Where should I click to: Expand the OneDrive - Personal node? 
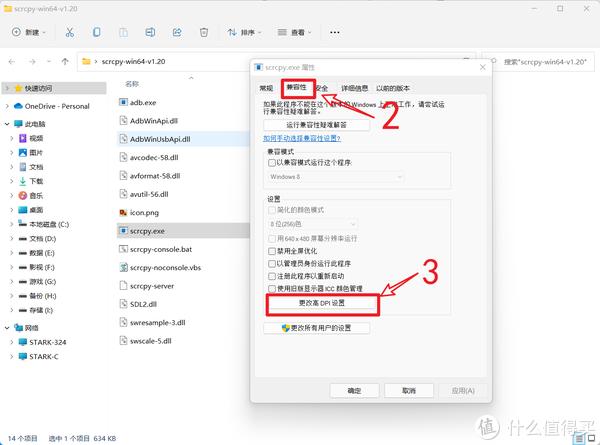(7, 106)
